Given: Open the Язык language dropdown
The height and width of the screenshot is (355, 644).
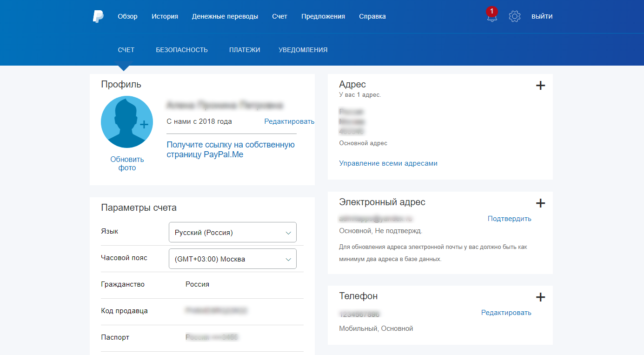Looking at the screenshot, I should (232, 232).
